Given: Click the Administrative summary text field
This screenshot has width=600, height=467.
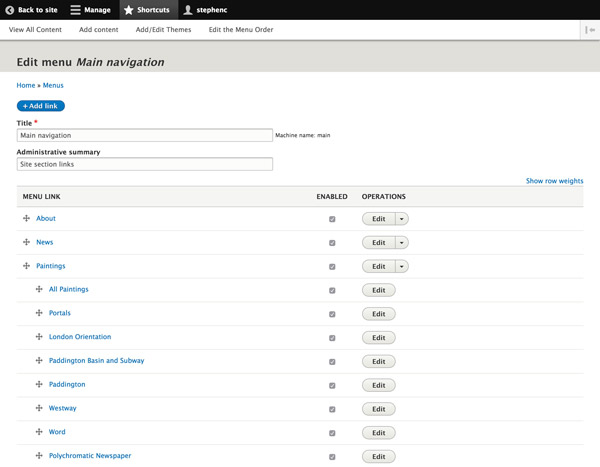Looking at the screenshot, I should pos(145,164).
